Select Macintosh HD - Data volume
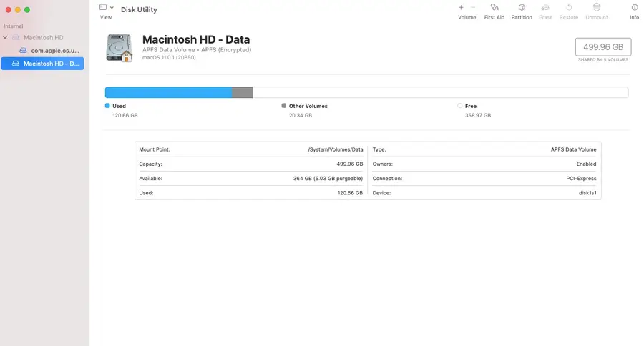This screenshot has width=644, height=346. point(47,64)
